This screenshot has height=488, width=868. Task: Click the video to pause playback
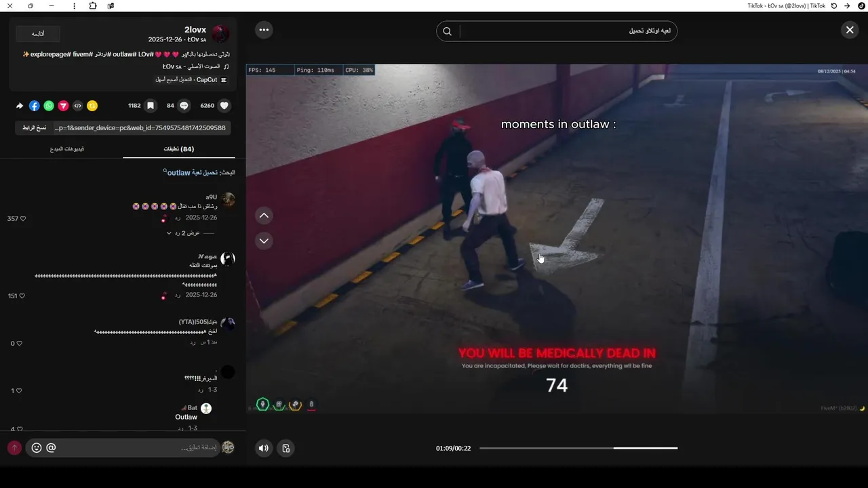(x=556, y=239)
